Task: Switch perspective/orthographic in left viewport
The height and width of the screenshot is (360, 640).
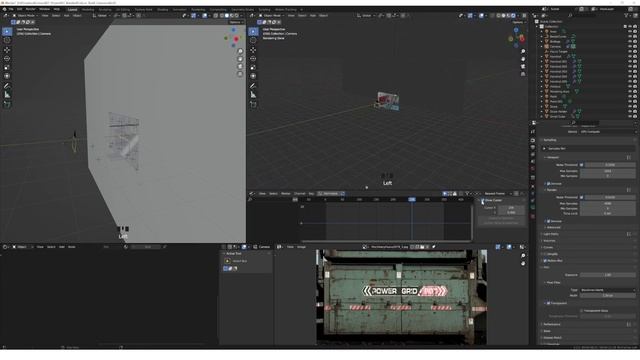Action: pyautogui.click(x=240, y=74)
